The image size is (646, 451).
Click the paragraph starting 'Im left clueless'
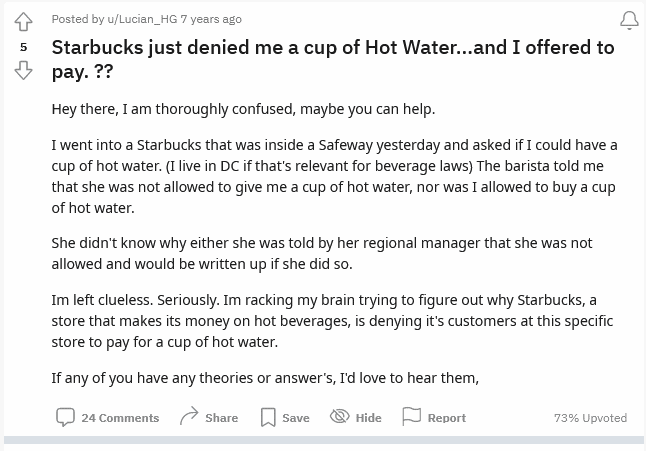pyautogui.click(x=332, y=321)
